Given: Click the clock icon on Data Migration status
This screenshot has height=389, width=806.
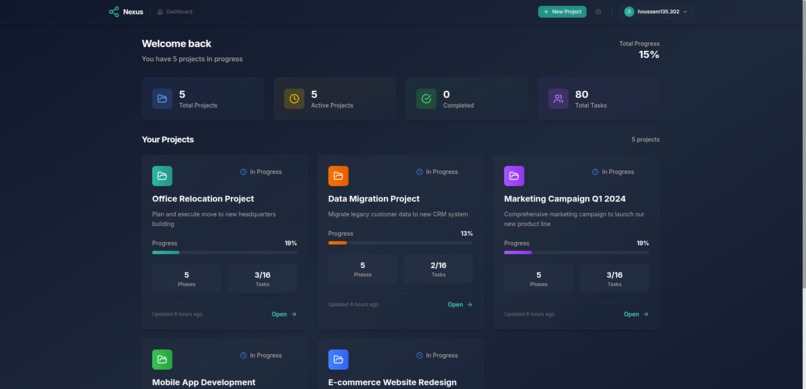Looking at the screenshot, I should (419, 172).
